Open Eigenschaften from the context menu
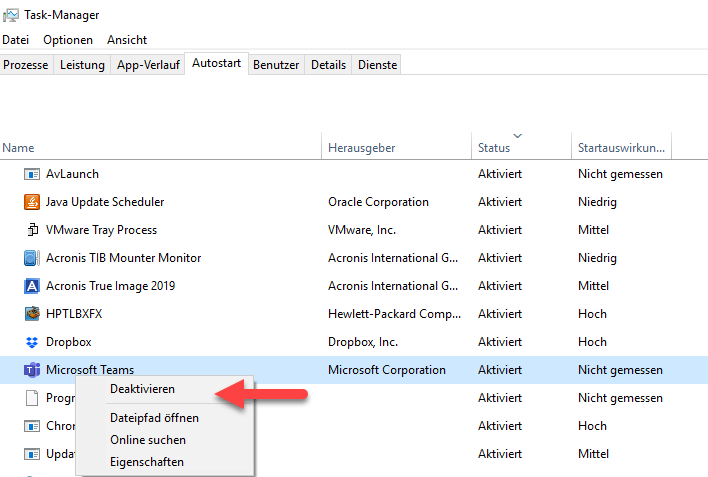 (x=147, y=462)
